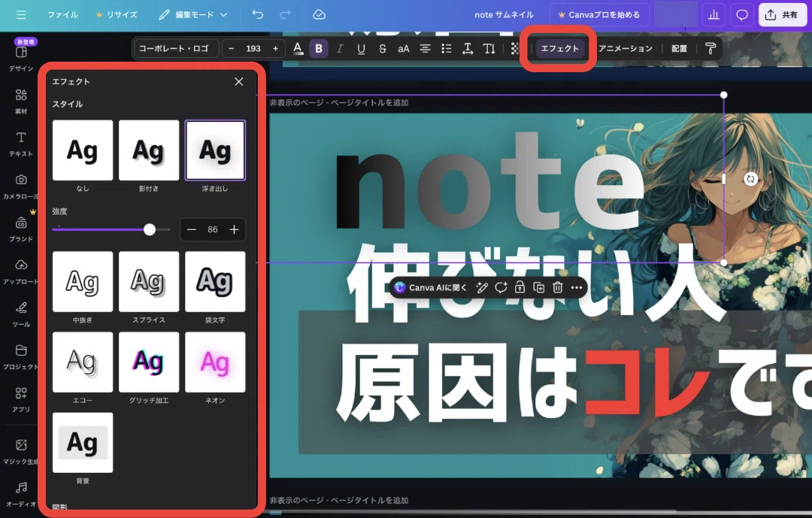Click the font size 193 field
Screen dimensions: 812x518
click(253, 48)
